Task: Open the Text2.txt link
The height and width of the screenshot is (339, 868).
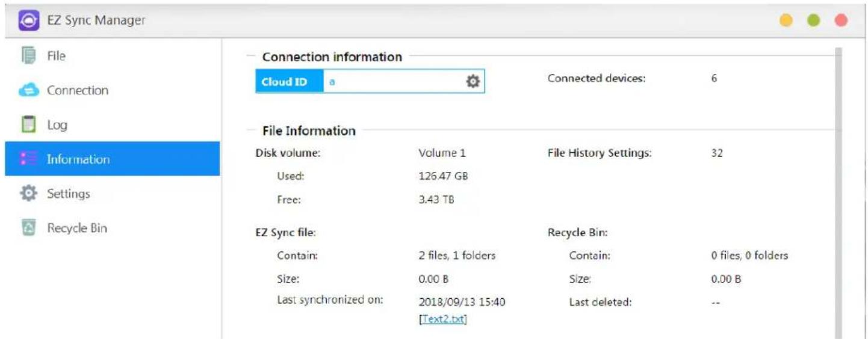Action: (442, 319)
